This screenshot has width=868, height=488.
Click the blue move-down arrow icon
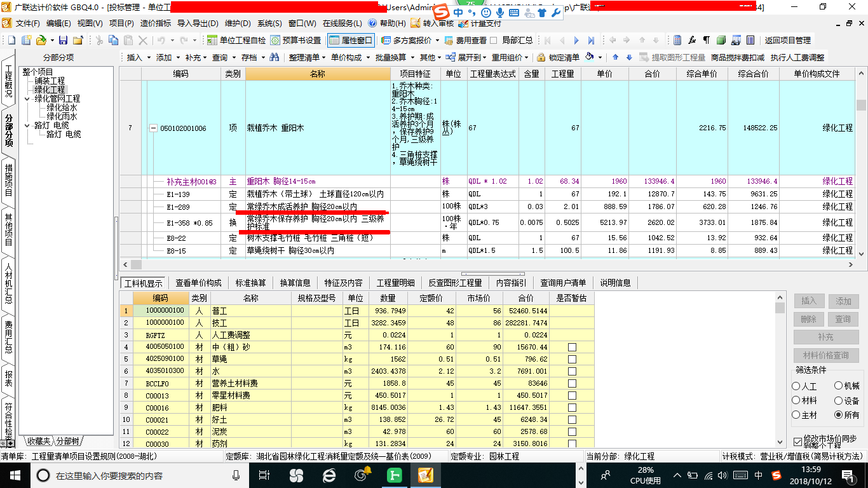pyautogui.click(x=629, y=57)
